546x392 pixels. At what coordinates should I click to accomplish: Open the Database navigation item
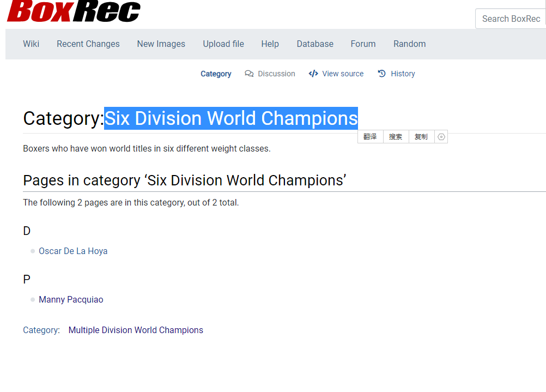(x=315, y=44)
